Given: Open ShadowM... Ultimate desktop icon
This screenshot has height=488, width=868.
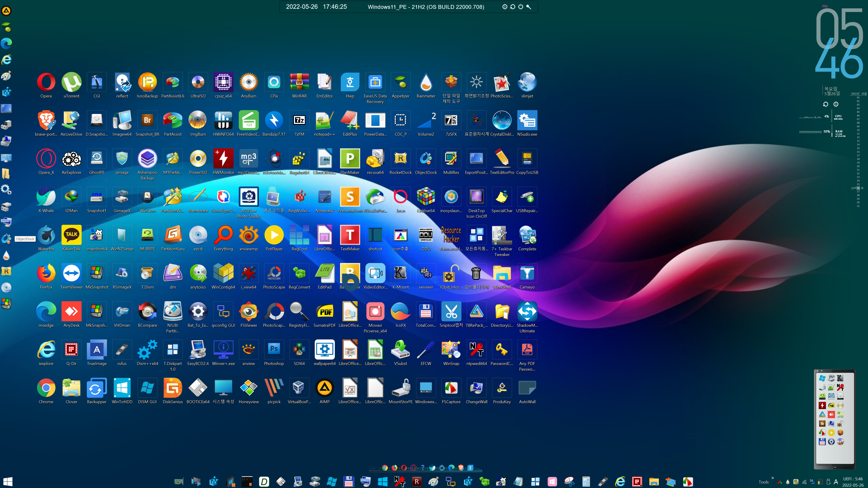Looking at the screenshot, I should coord(527,317).
